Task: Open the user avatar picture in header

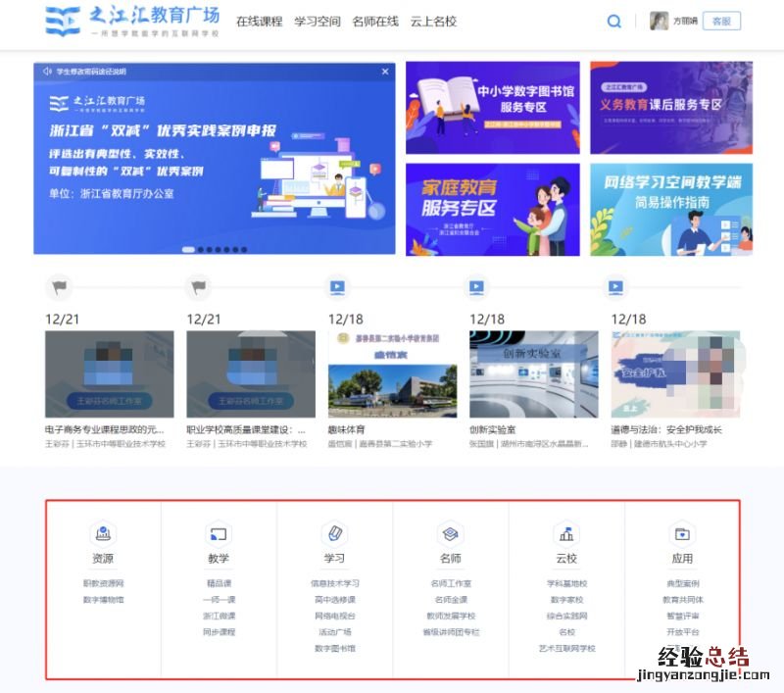Action: click(x=659, y=21)
